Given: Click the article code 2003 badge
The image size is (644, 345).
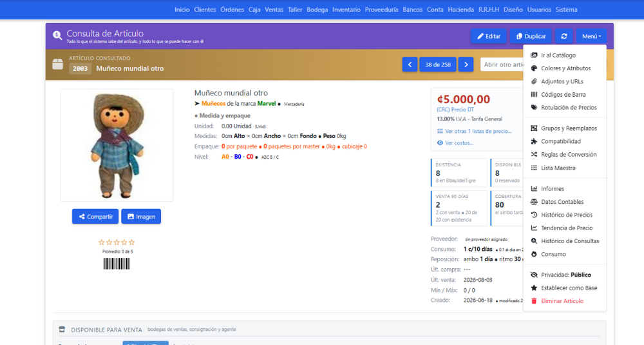Looking at the screenshot, I should coord(80,68).
